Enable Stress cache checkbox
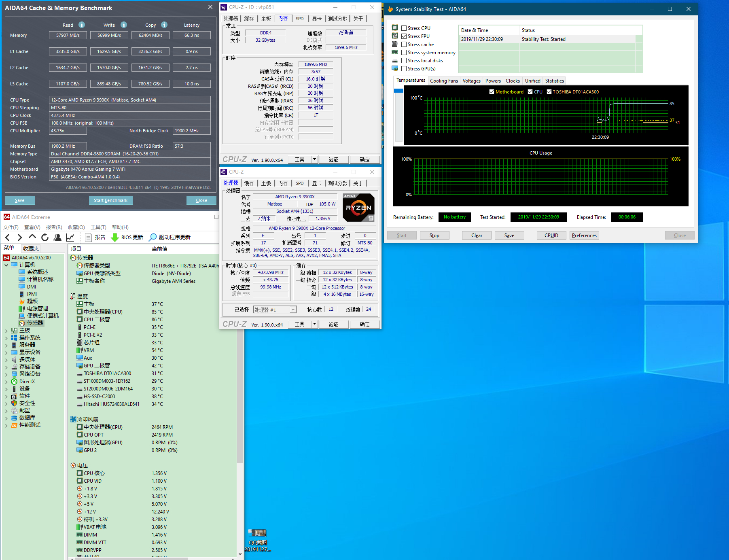The width and height of the screenshot is (729, 560). click(x=404, y=45)
